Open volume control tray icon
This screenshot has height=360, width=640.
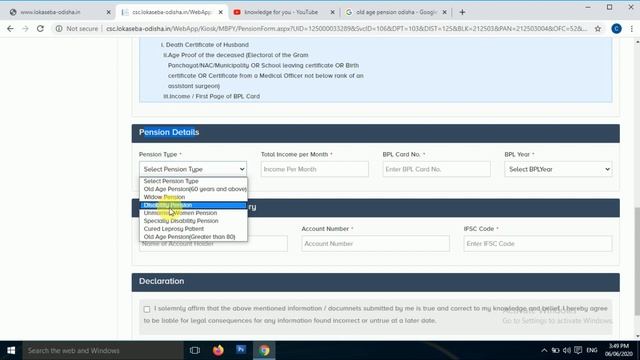point(567,350)
